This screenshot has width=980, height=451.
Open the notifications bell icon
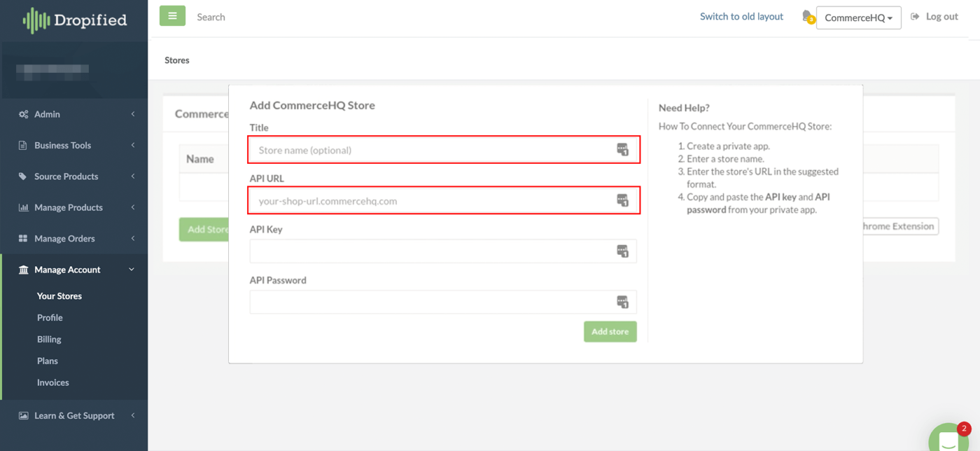[x=808, y=17]
